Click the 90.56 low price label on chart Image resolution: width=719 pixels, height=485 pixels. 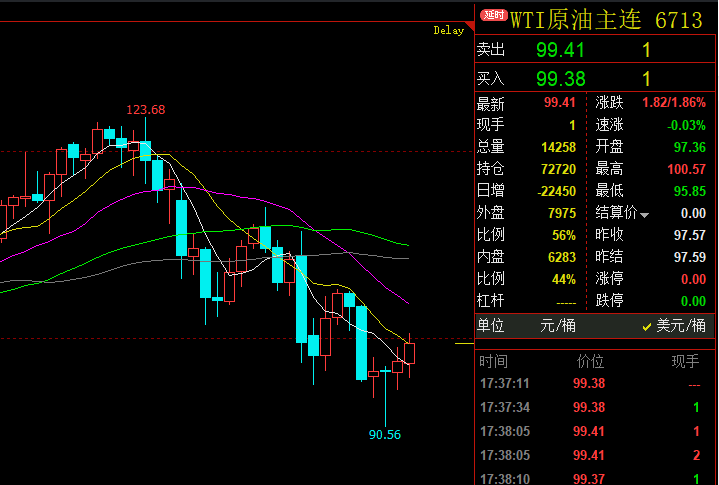coord(385,435)
